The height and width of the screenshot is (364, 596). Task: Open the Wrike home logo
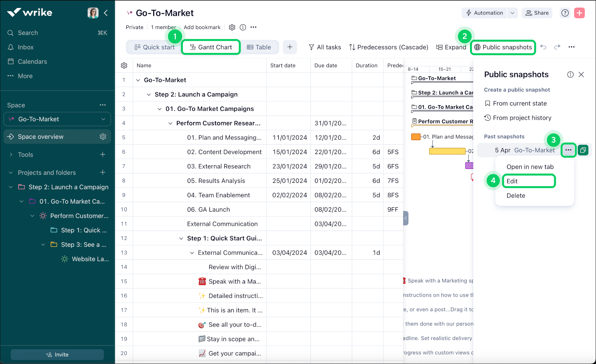30,13
